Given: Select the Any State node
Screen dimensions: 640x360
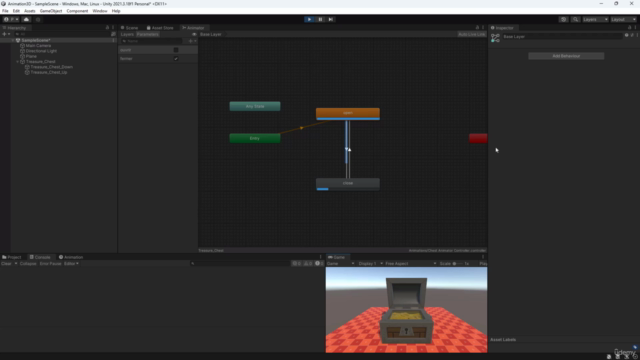Looking at the screenshot, I should [x=255, y=106].
